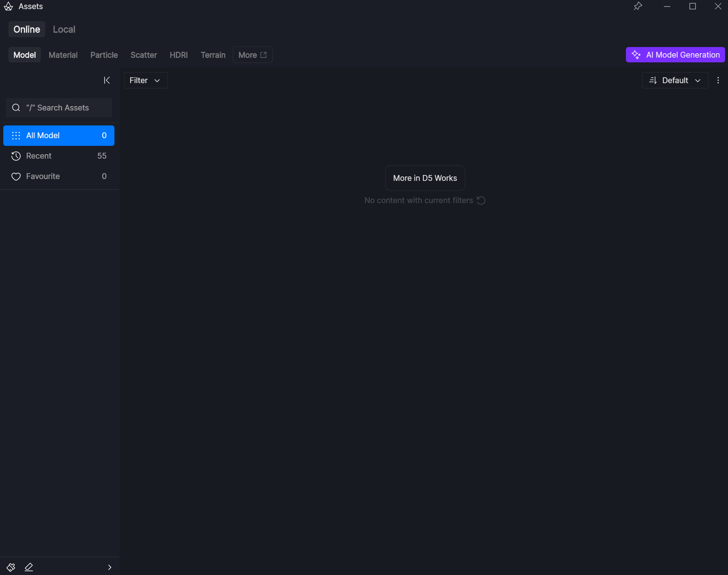Click the tag icon at bottom left
728x575 pixels.
(11, 567)
